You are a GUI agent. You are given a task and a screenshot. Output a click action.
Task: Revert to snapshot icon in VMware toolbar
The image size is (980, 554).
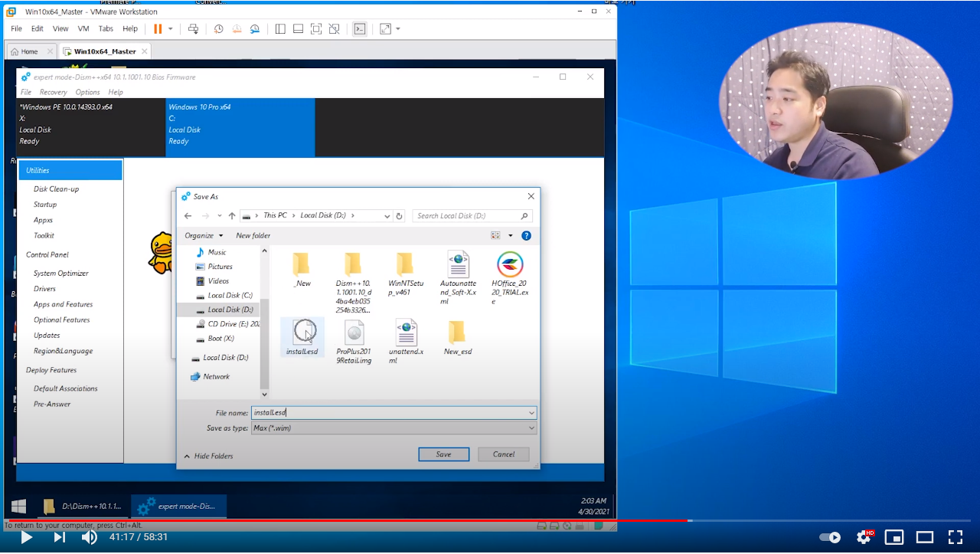(237, 28)
